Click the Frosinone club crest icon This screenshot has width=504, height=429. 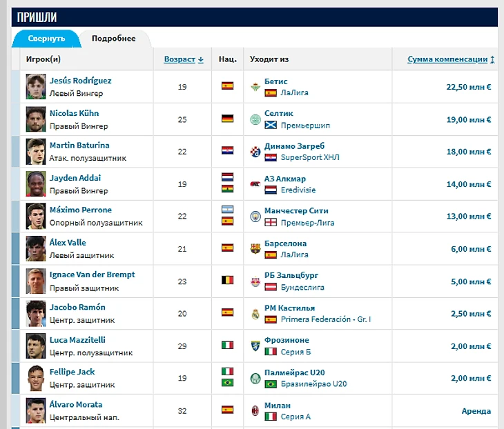tap(255, 346)
